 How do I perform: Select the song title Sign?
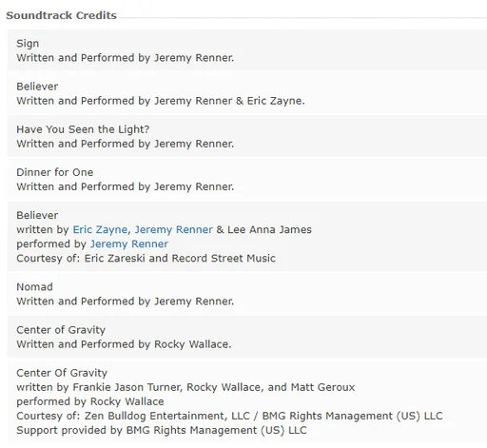point(28,44)
